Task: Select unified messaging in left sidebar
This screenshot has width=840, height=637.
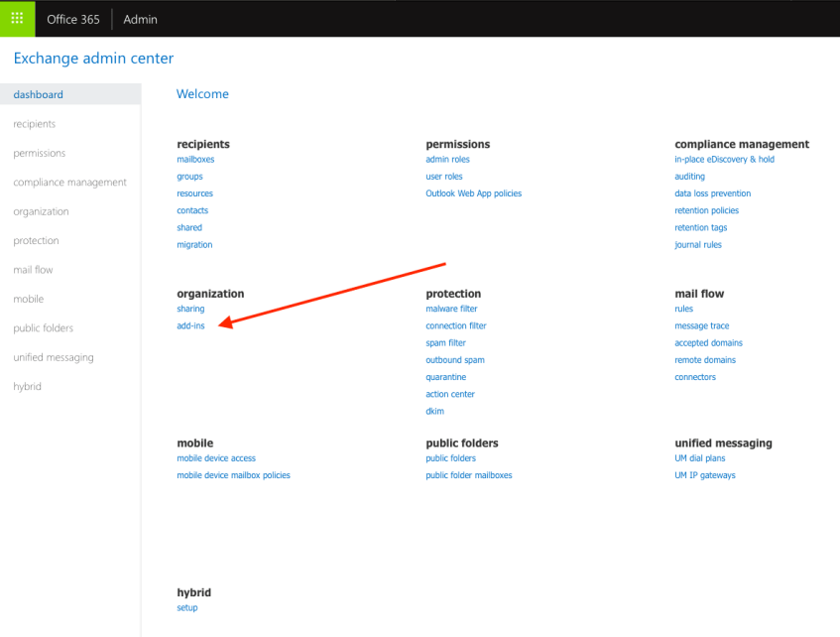Action: [x=54, y=357]
